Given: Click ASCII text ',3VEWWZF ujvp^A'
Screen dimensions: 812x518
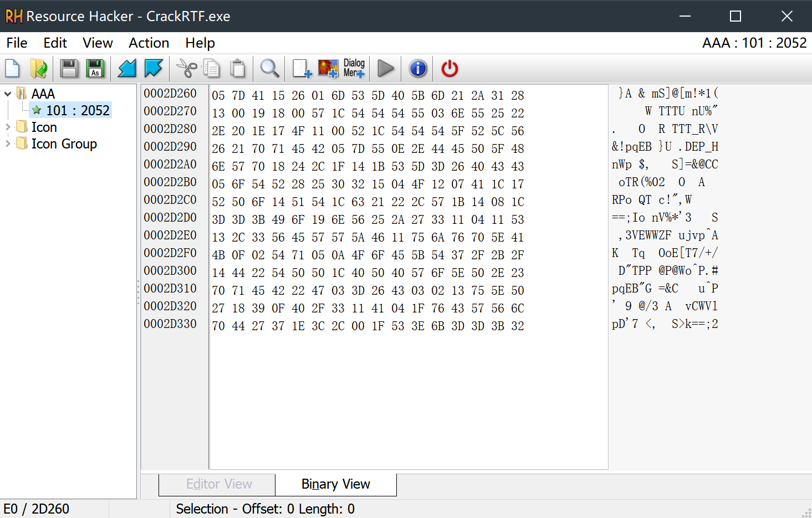Looking at the screenshot, I should coord(668,235).
